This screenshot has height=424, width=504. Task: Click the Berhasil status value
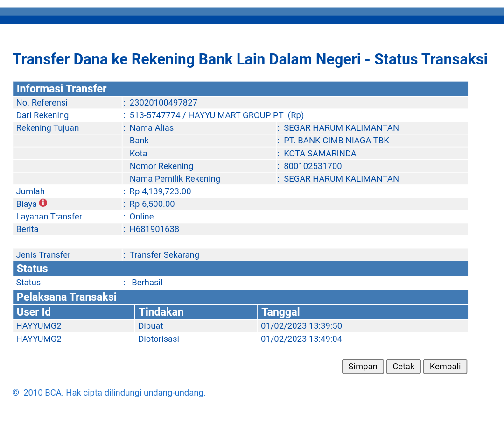(x=147, y=283)
